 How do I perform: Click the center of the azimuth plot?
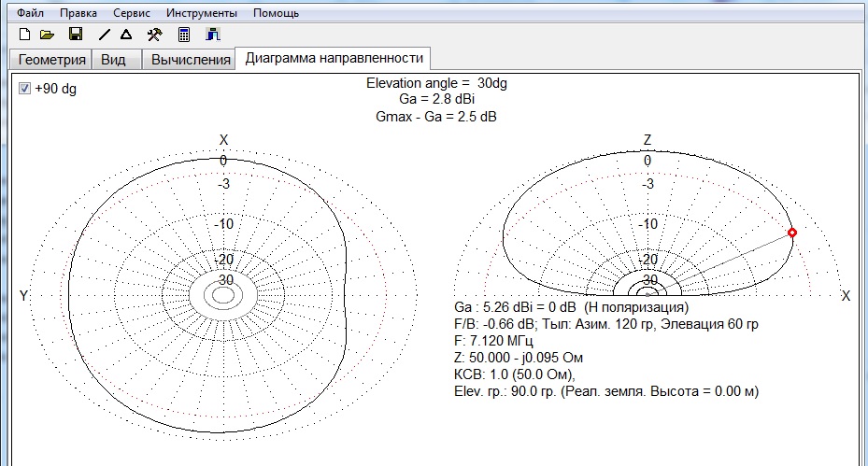point(223,295)
